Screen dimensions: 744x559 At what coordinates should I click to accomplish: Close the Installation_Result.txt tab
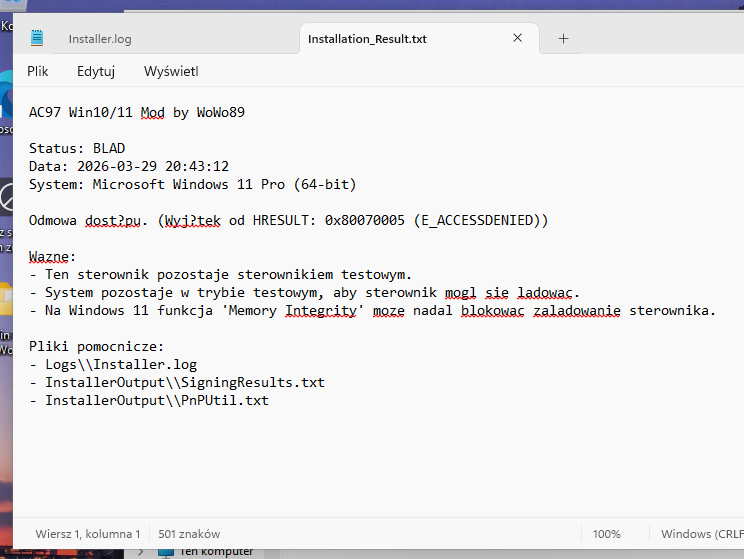tap(517, 38)
